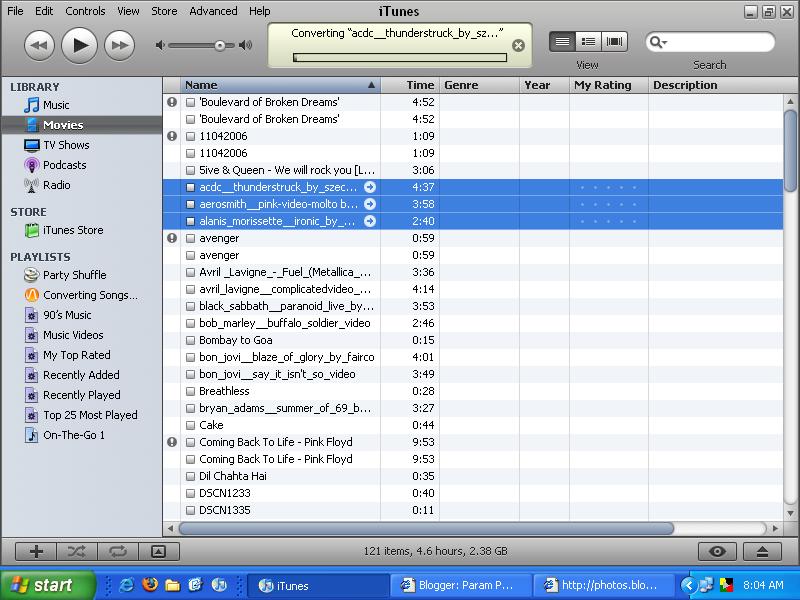
Task: Toggle repeat mode
Action: click(118, 552)
